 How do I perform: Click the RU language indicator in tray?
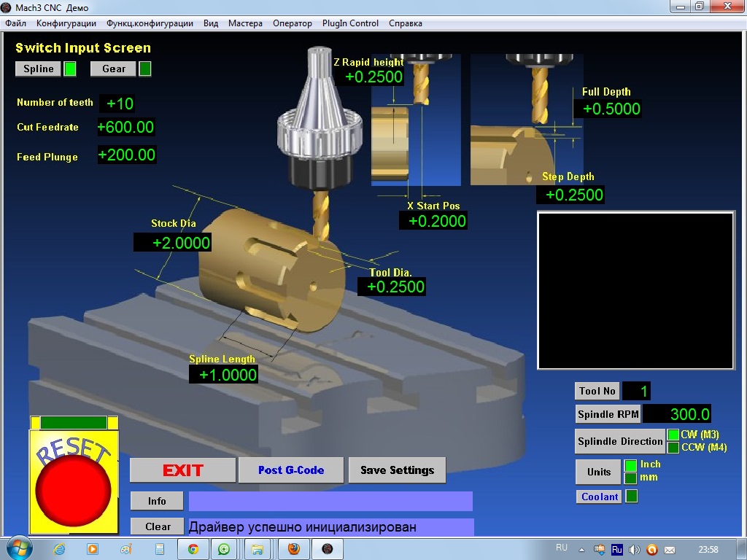[x=562, y=548]
